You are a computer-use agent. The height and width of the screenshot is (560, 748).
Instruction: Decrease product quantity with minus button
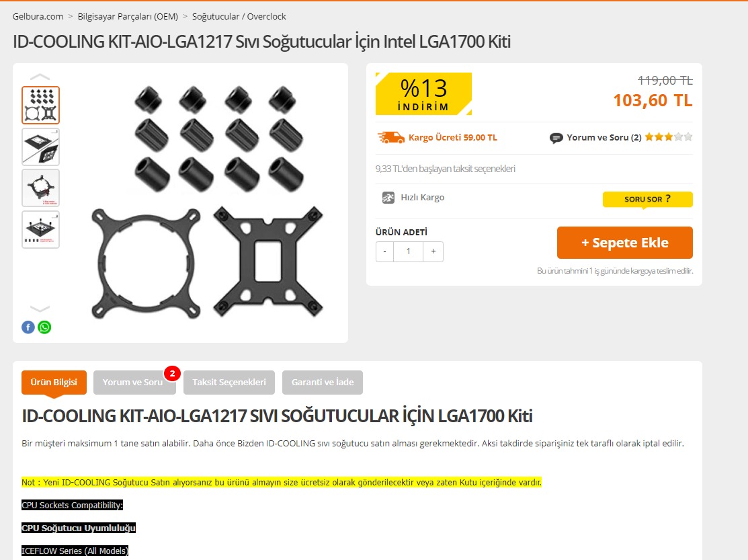point(384,251)
